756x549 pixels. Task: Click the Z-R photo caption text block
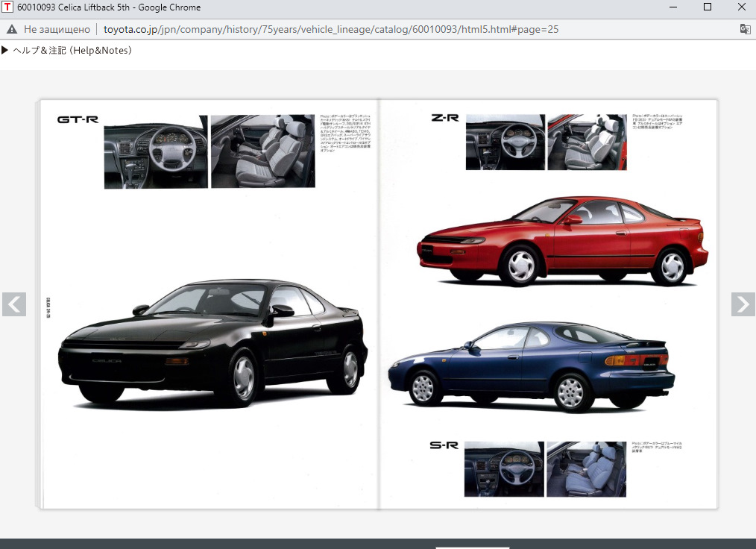[x=658, y=122]
